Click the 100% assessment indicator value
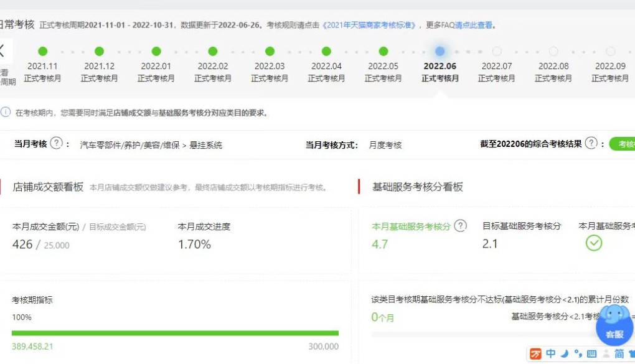This screenshot has width=635, height=364. [x=21, y=317]
